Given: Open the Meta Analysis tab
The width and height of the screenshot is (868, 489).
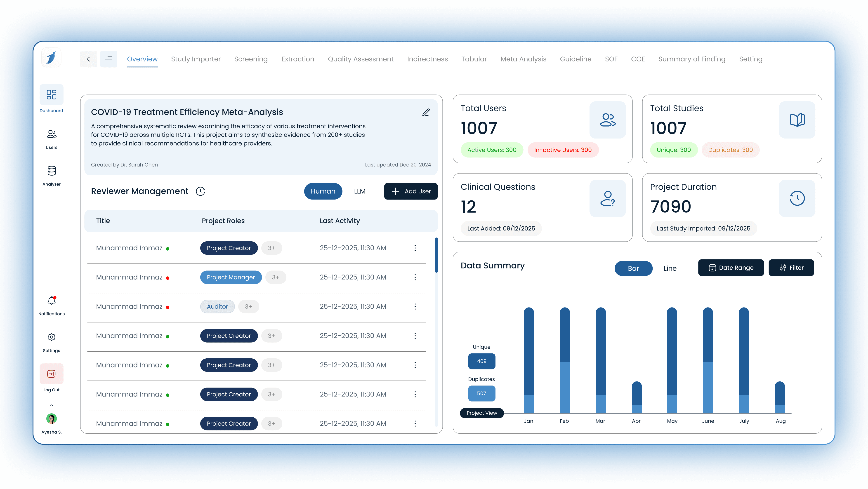Looking at the screenshot, I should 523,59.
